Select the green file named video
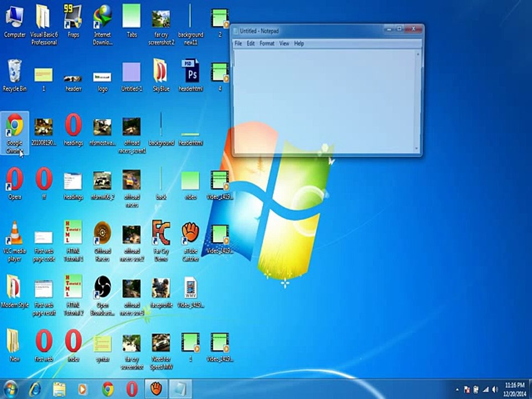The width and height of the screenshot is (532, 399). click(x=190, y=185)
